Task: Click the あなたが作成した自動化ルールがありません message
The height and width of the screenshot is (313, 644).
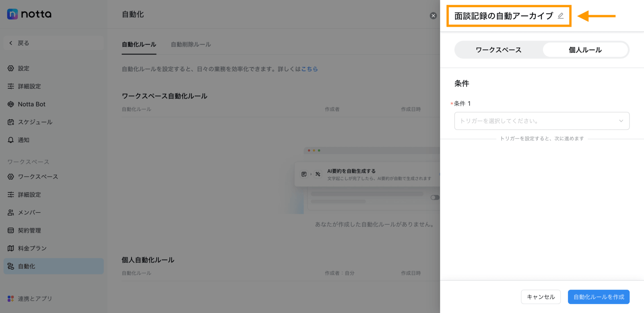Action: click(374, 224)
